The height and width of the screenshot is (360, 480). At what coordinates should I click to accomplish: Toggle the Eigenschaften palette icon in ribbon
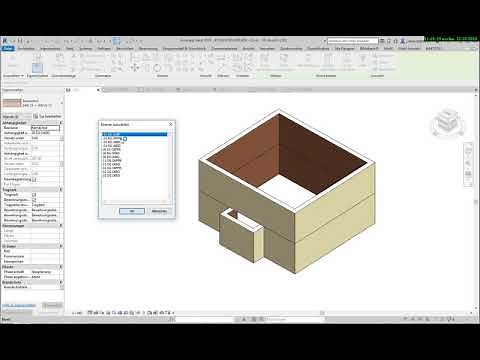(37, 68)
